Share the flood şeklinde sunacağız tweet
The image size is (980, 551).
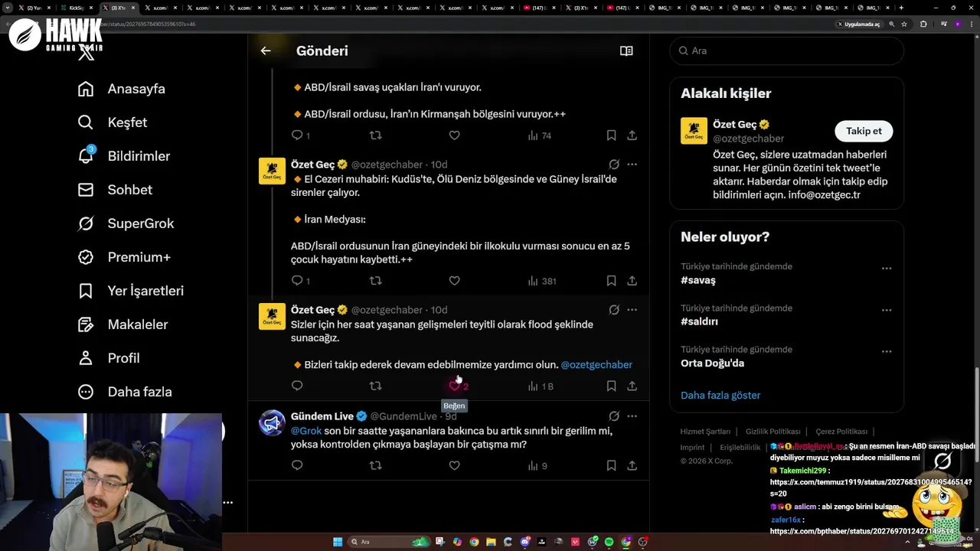pos(632,386)
